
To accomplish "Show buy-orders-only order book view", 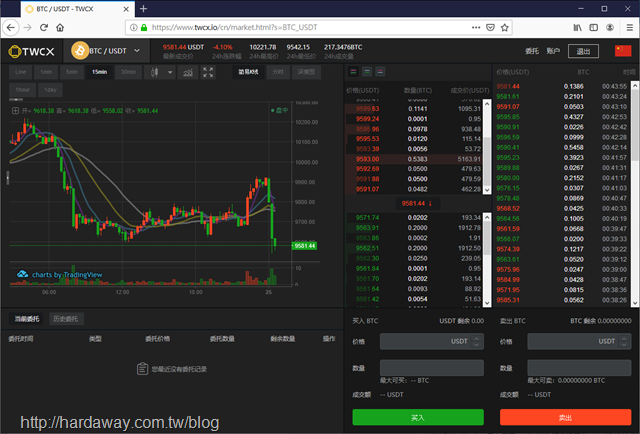I will click(x=367, y=72).
